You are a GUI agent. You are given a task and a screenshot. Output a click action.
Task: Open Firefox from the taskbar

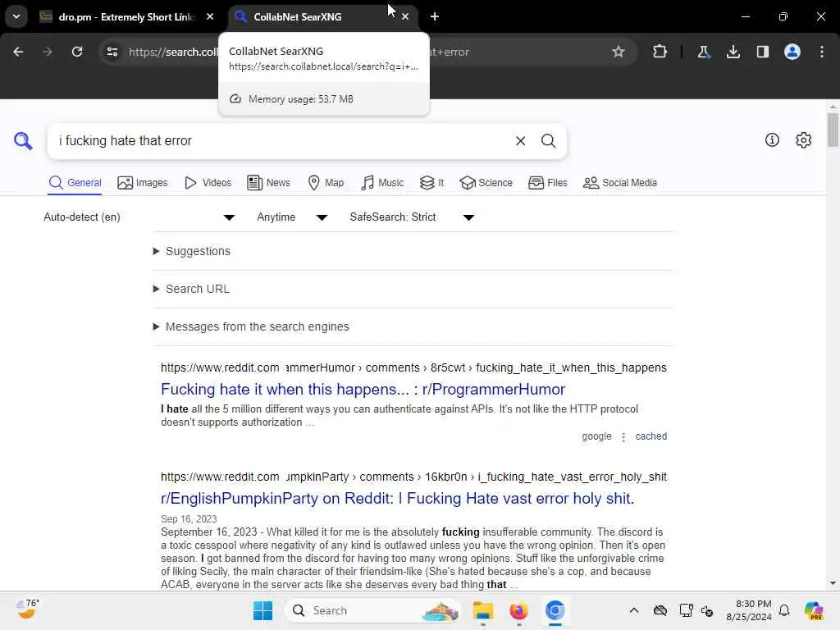[518, 610]
